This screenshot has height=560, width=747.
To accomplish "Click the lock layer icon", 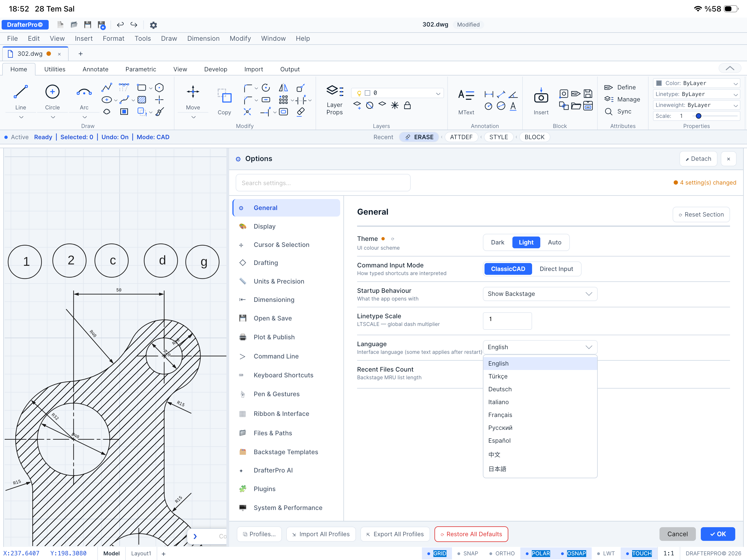I will [x=407, y=105].
